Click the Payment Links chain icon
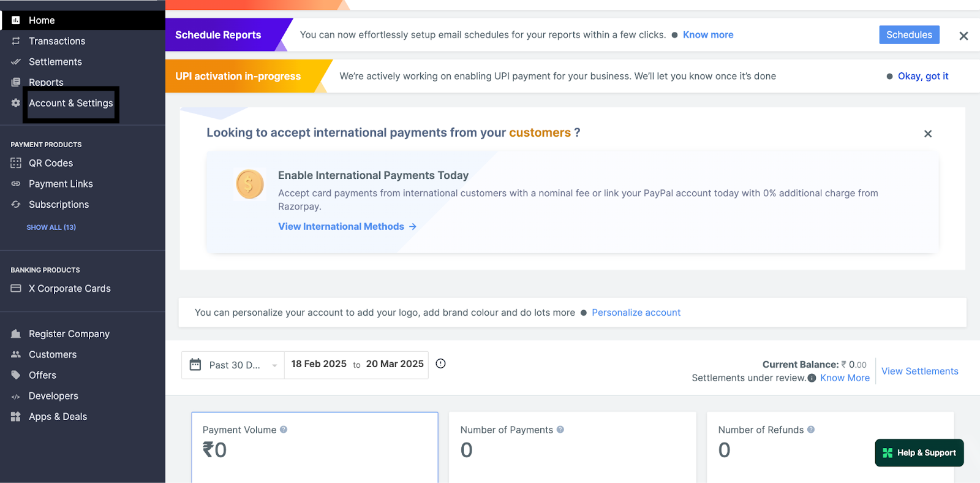Screen dimensions: 980x483 (16, 184)
